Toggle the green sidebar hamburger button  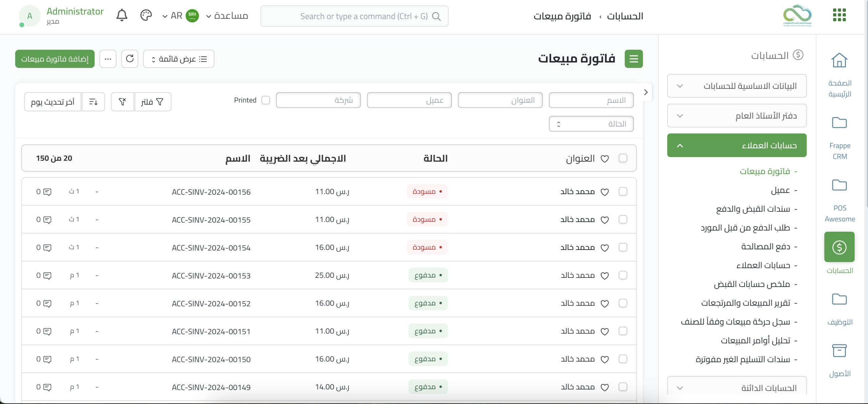tap(633, 59)
